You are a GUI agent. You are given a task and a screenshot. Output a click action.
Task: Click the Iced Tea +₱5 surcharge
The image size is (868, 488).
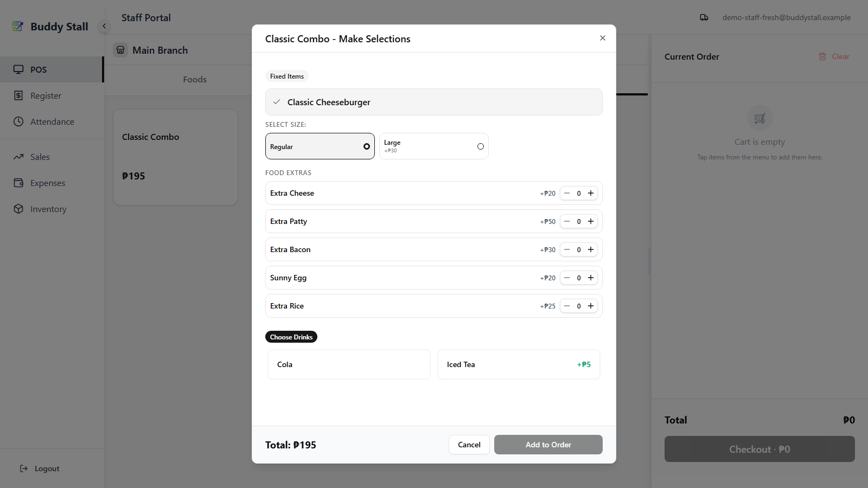click(x=584, y=364)
